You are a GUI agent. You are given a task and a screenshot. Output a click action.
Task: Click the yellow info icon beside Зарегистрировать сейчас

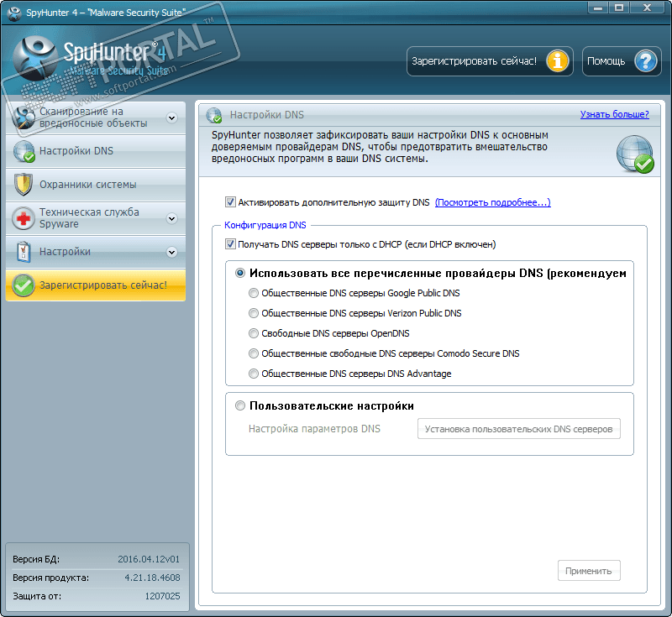click(557, 61)
